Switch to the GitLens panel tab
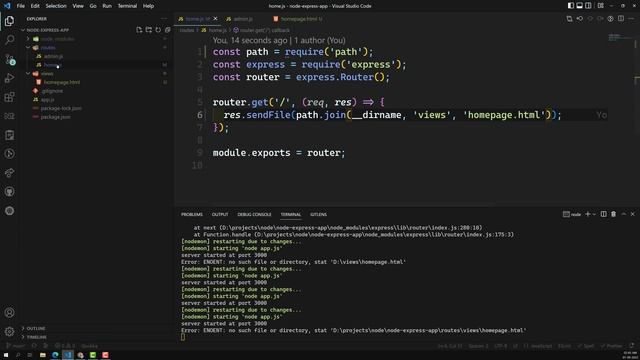Screen dimensions: 640x360 [318, 214]
